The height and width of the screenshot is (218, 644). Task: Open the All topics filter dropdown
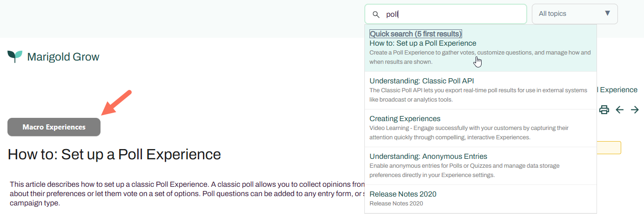(575, 14)
